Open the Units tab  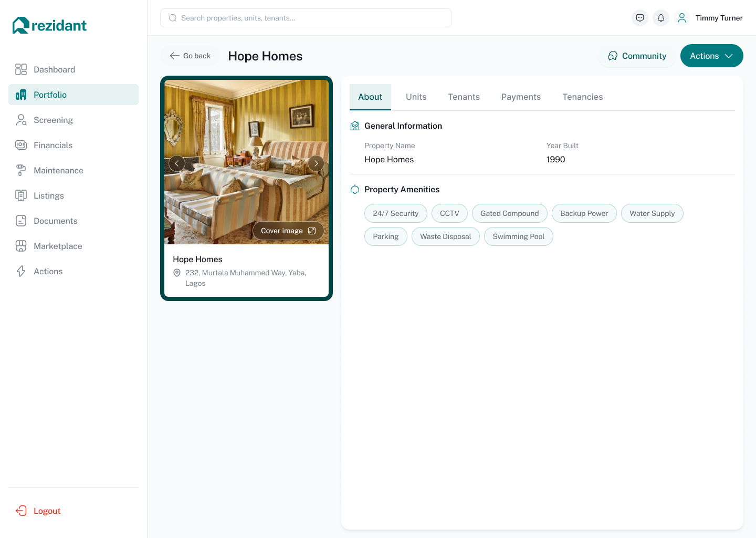pyautogui.click(x=416, y=97)
